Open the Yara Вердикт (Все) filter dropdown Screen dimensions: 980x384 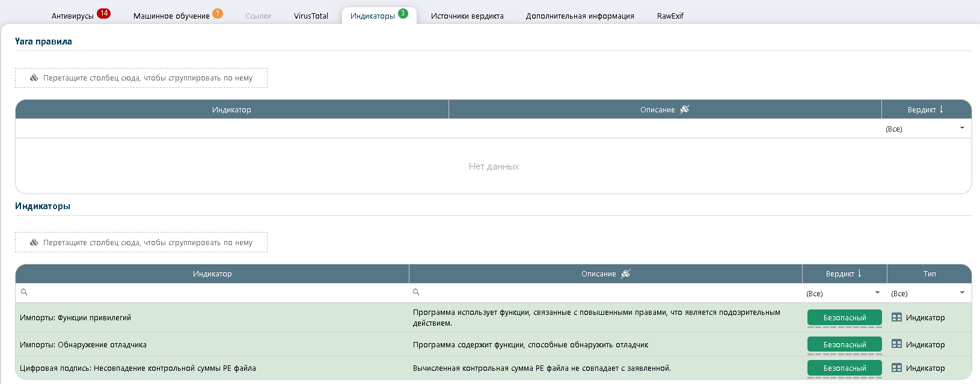coord(962,129)
